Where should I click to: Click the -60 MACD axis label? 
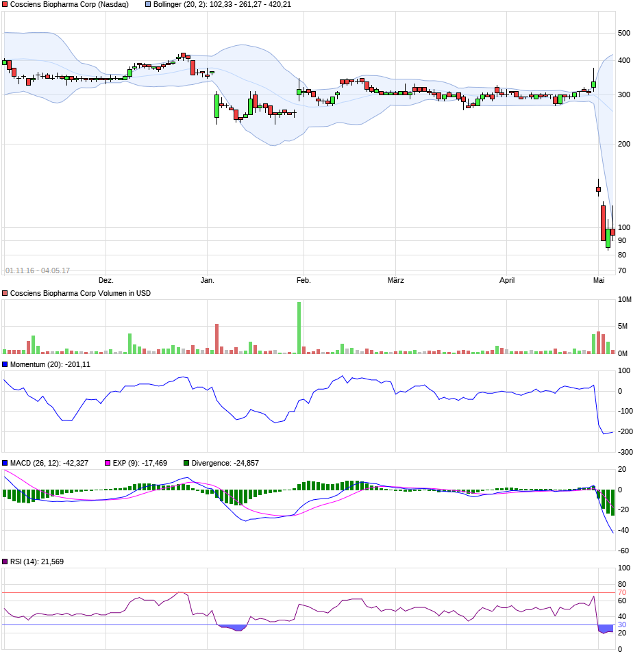(624, 551)
